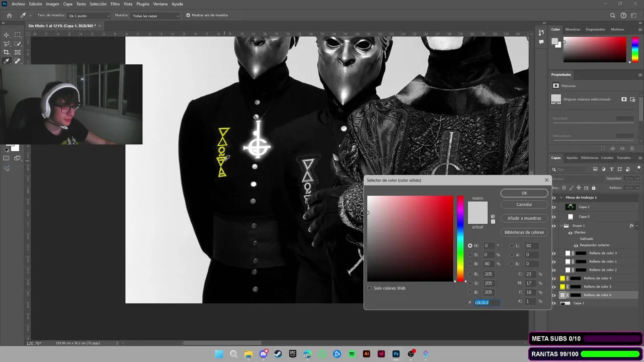Open the Capas panel options menu
Image resolution: width=644 pixels, height=362 pixels.
[640, 158]
